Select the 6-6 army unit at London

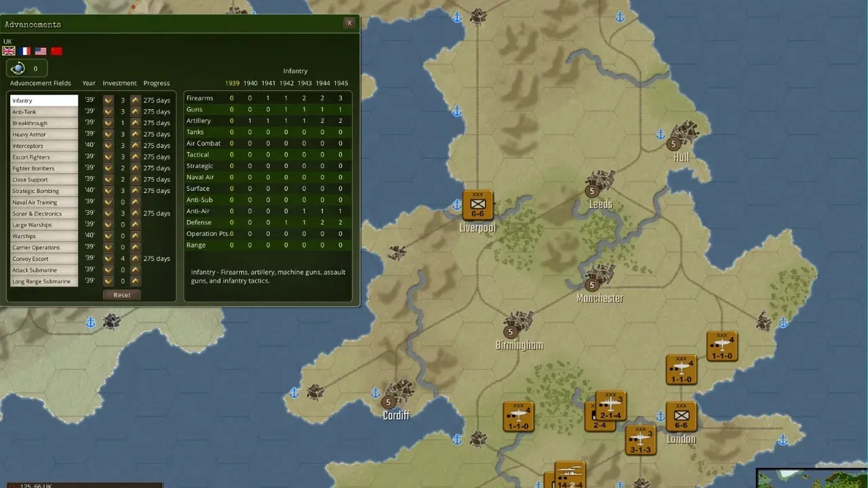click(x=680, y=416)
